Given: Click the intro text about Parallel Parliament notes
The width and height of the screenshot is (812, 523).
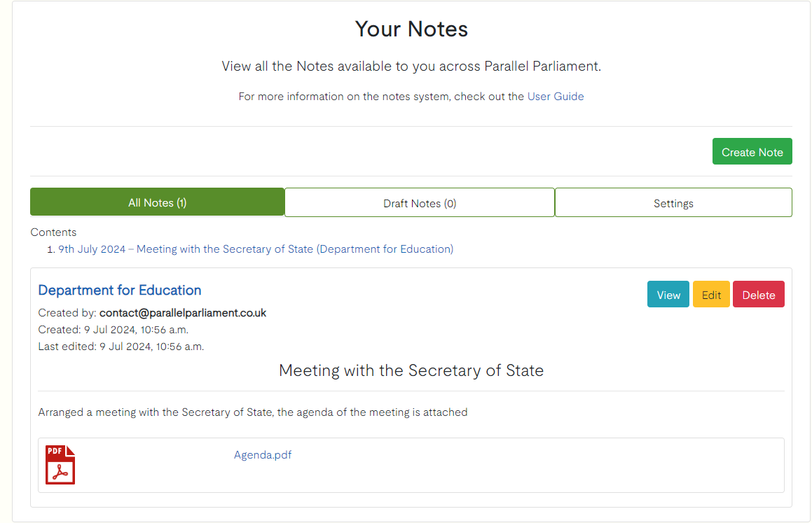Looking at the screenshot, I should coord(411,67).
